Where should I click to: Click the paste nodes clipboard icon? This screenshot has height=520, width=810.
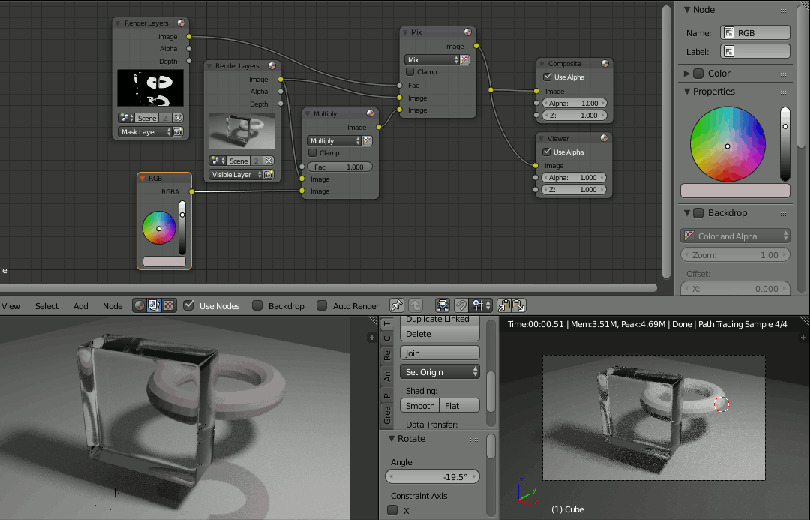coord(518,305)
